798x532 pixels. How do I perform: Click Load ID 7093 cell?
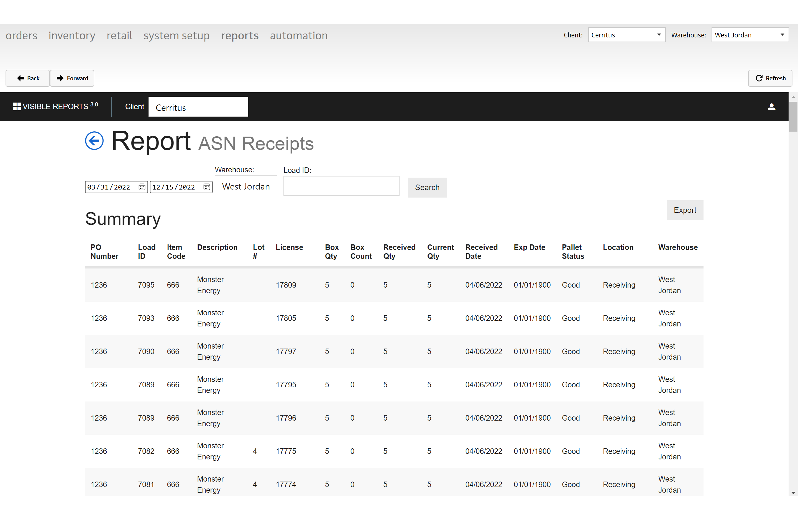pyautogui.click(x=146, y=318)
